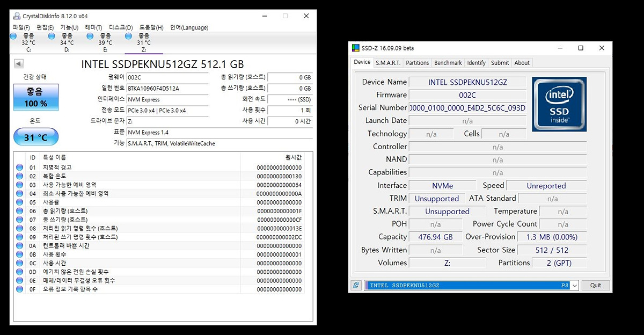Select the 최소 사용 가능한 예비 영역 row
This screenshot has height=335, width=644.
(159, 194)
